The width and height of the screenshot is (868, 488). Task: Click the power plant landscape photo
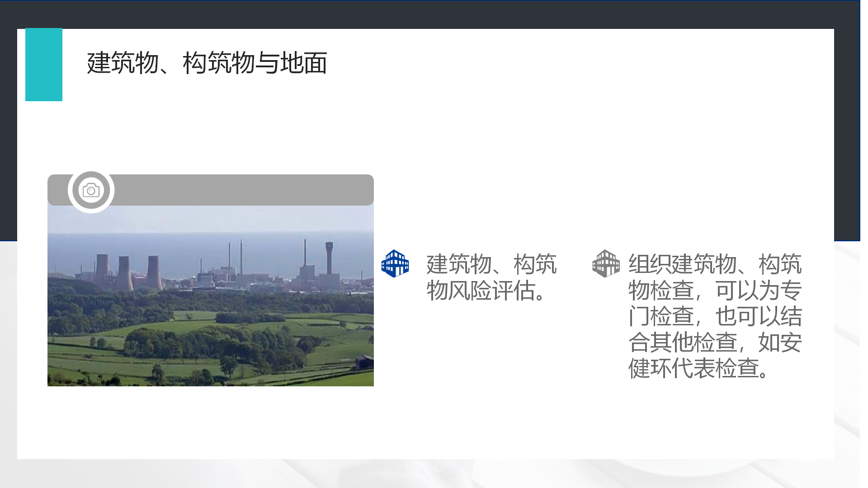[211, 296]
